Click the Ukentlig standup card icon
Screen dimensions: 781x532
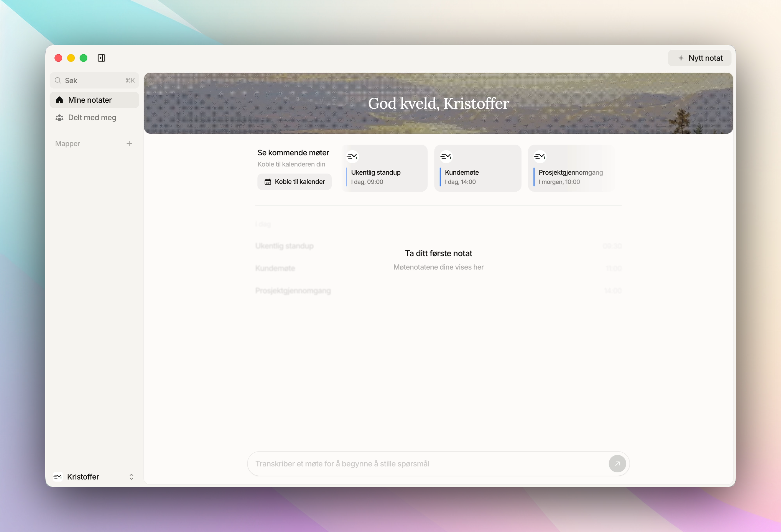click(352, 156)
